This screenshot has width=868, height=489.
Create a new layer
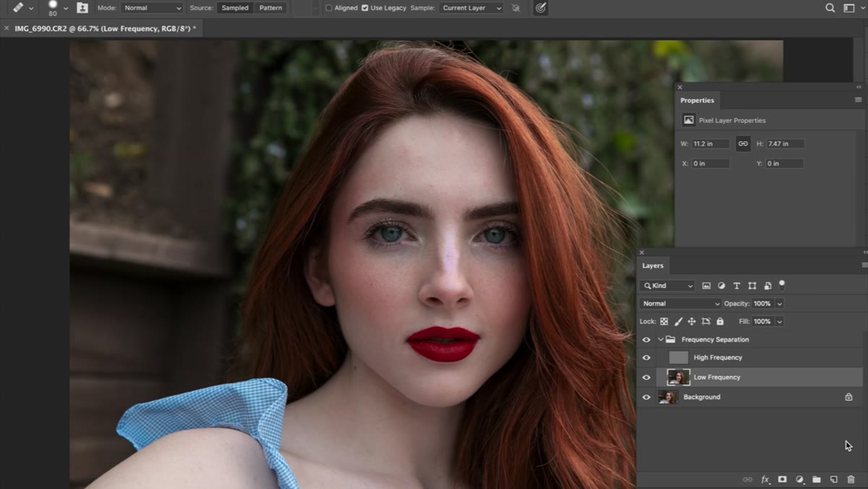point(834,480)
